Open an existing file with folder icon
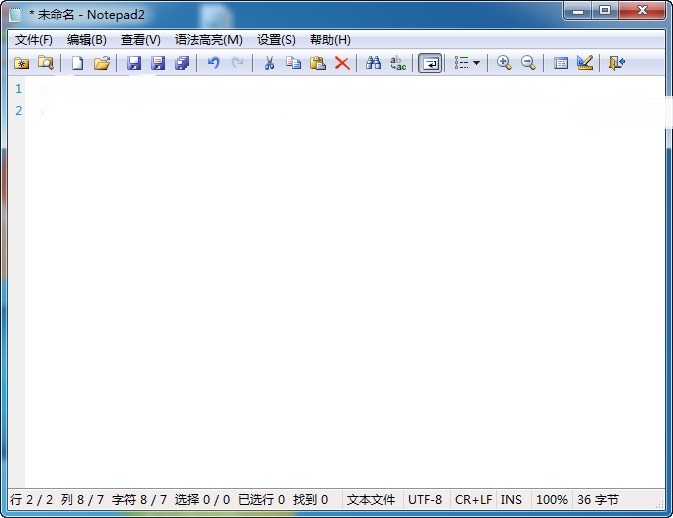The height and width of the screenshot is (518, 673). coord(102,64)
